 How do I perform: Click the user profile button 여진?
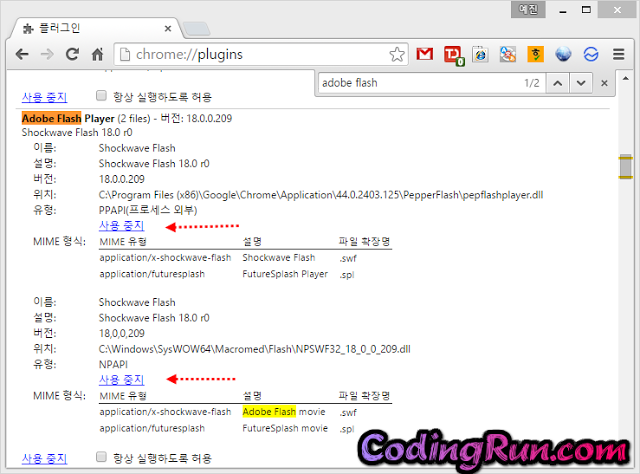coord(528,9)
